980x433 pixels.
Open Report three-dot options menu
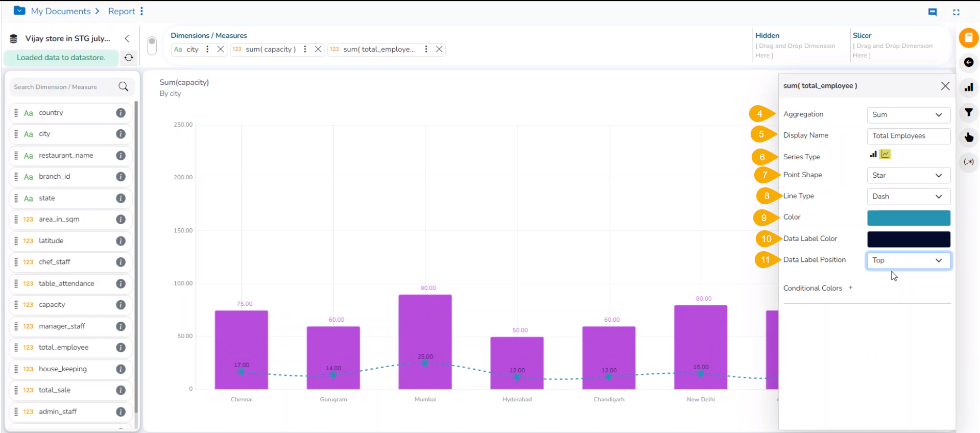141,11
